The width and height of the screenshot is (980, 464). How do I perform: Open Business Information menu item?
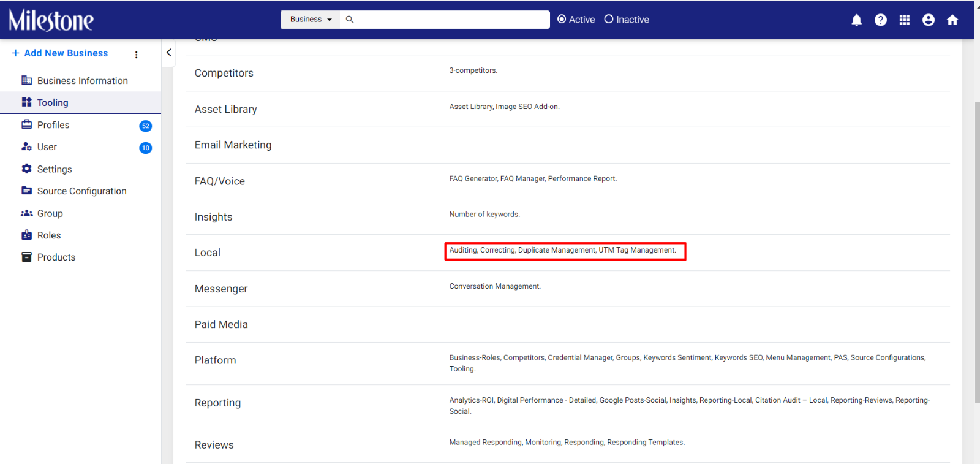83,81
